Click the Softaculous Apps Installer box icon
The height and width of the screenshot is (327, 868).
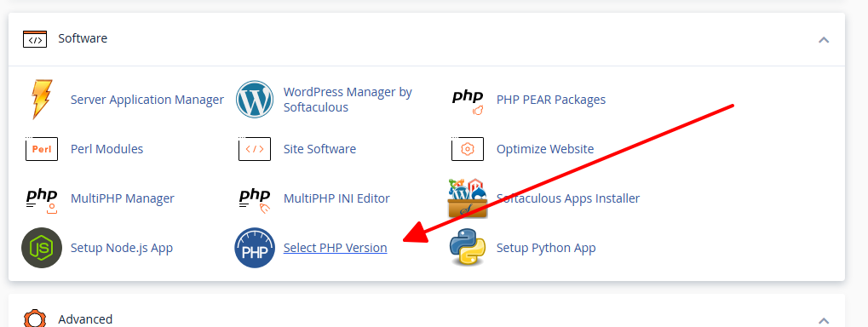[468, 198]
